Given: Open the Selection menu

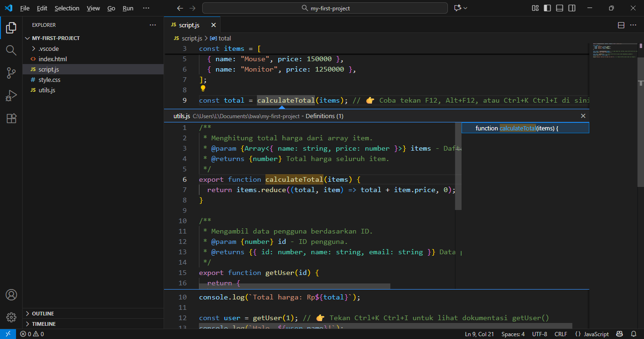Looking at the screenshot, I should (67, 8).
